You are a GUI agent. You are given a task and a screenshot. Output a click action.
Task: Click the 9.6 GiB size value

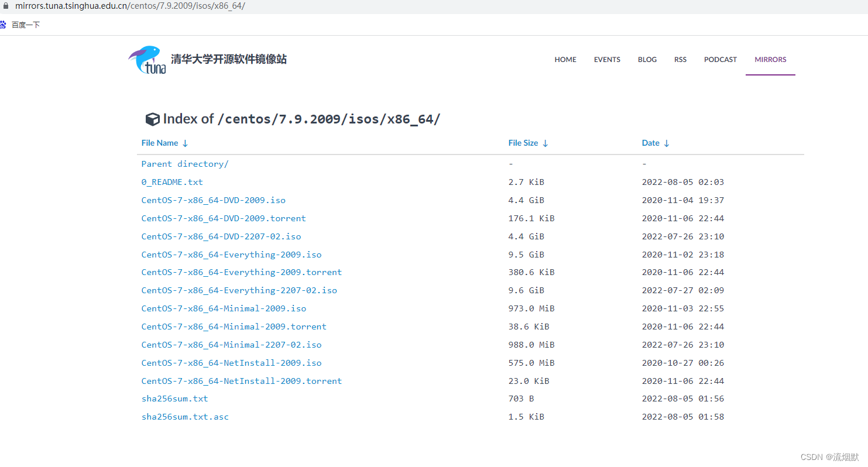click(526, 290)
